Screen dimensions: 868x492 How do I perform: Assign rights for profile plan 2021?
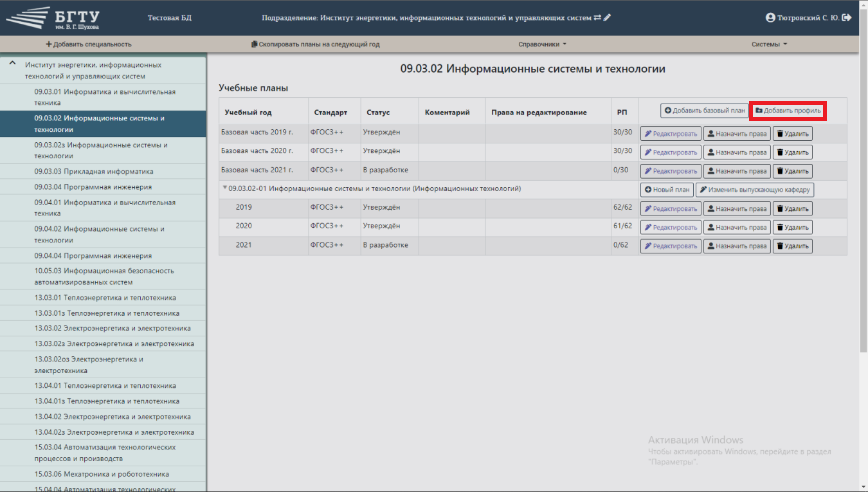[737, 246]
